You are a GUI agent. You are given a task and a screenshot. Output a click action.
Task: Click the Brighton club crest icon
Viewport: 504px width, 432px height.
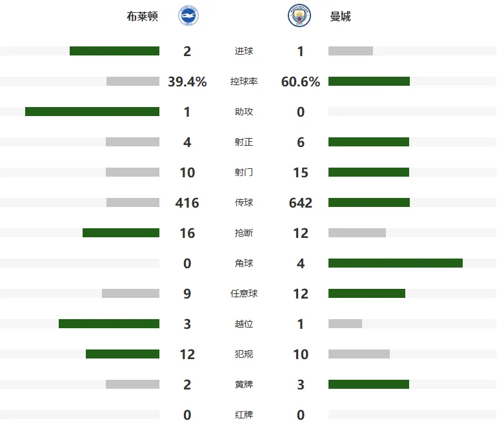point(188,15)
